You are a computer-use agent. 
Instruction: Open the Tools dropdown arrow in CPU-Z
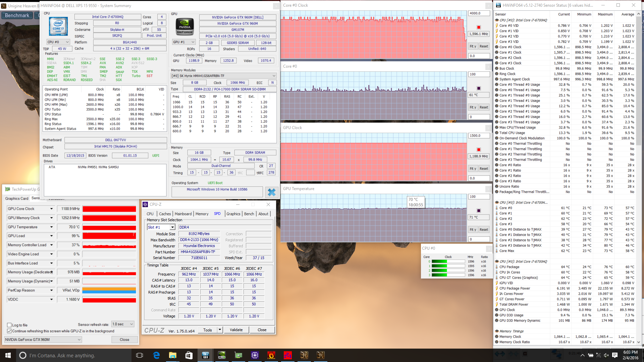coord(220,330)
